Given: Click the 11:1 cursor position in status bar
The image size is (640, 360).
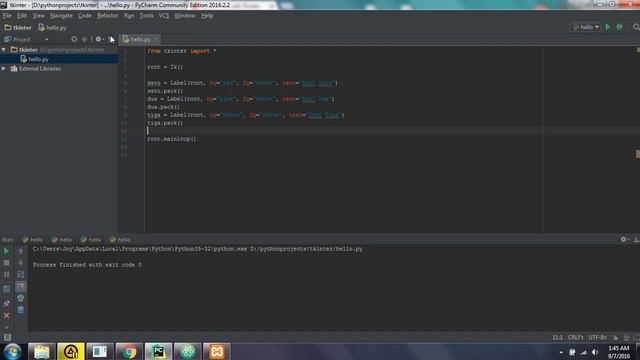Looking at the screenshot, I should (x=557, y=338).
